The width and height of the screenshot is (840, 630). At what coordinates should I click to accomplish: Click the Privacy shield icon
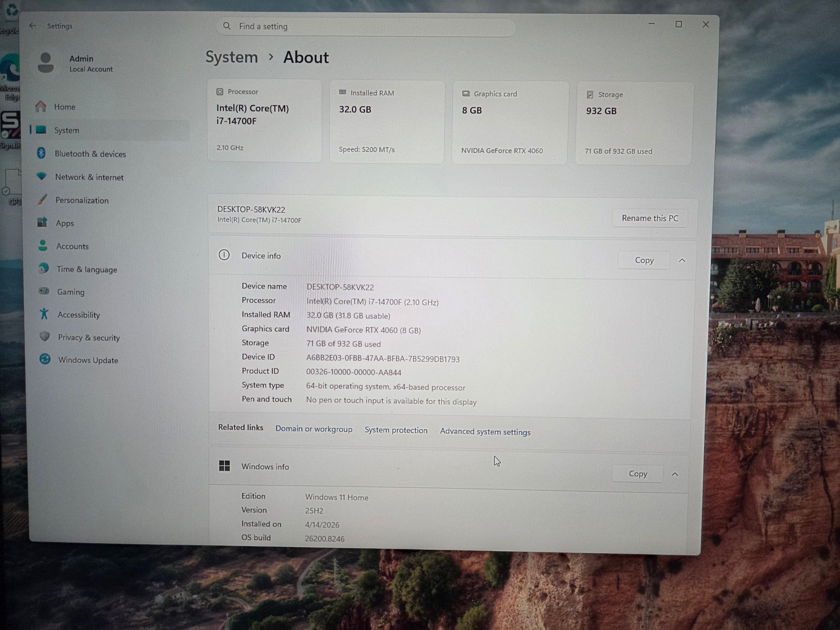tap(45, 337)
